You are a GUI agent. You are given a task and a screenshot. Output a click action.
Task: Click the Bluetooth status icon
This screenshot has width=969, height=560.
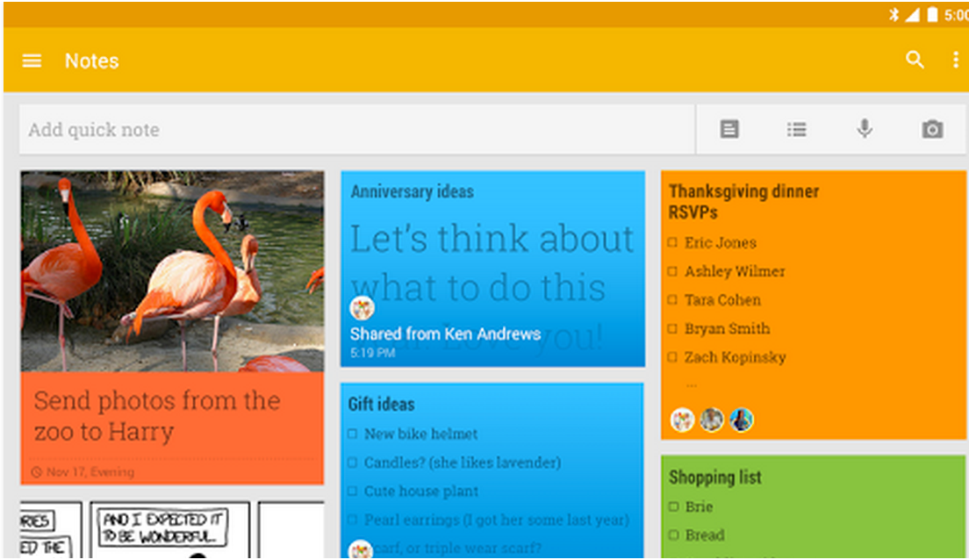pyautogui.click(x=894, y=14)
